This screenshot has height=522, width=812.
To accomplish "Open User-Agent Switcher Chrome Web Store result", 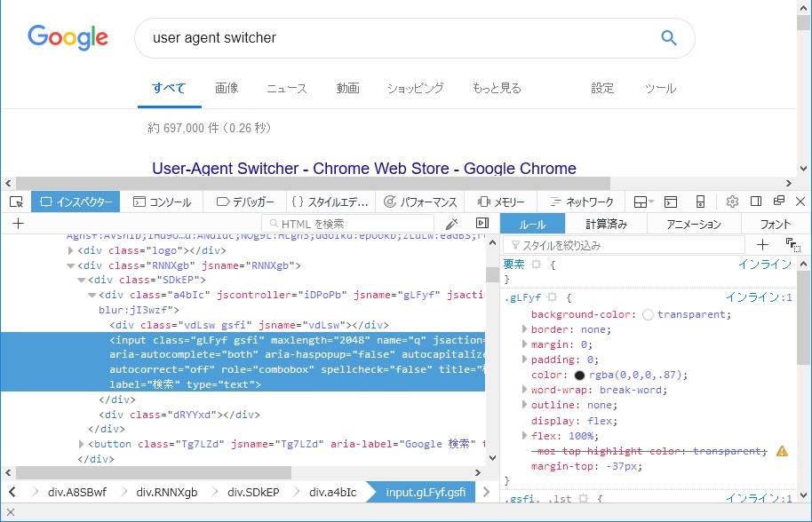I will tap(363, 168).
